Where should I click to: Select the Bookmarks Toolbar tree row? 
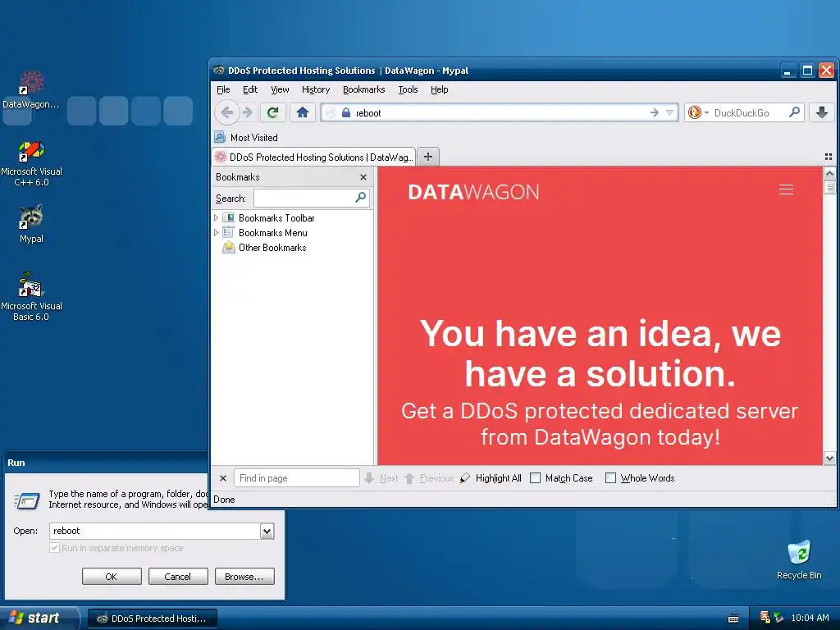click(x=292, y=217)
